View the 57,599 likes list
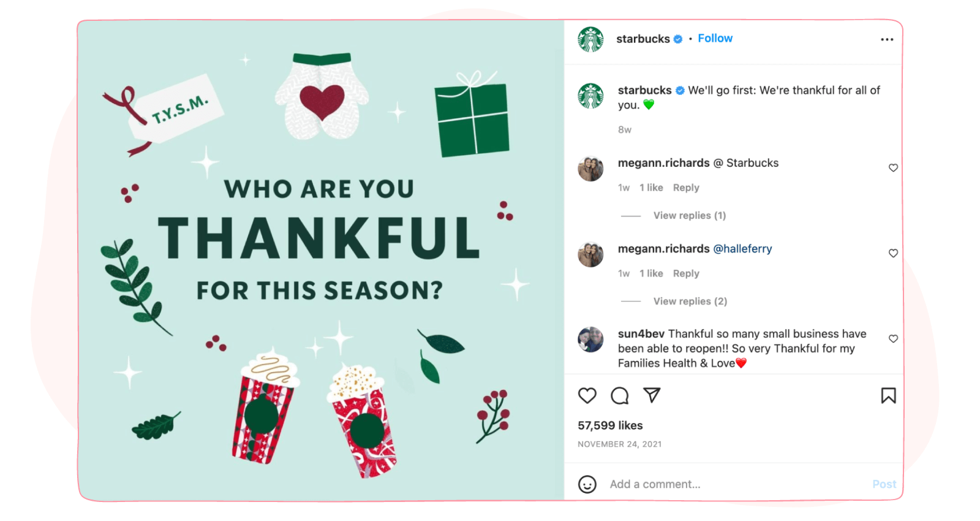The image size is (980, 521). point(610,425)
